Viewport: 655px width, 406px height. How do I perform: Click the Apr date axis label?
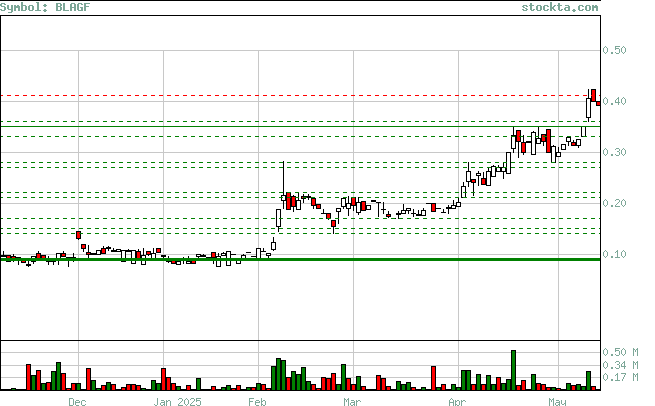coord(457,401)
